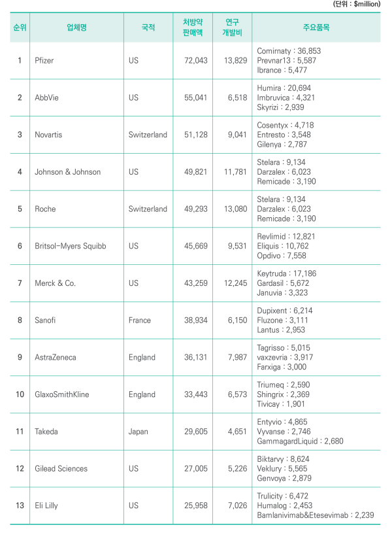Click Sanofi's nationality cell France

coord(140,320)
